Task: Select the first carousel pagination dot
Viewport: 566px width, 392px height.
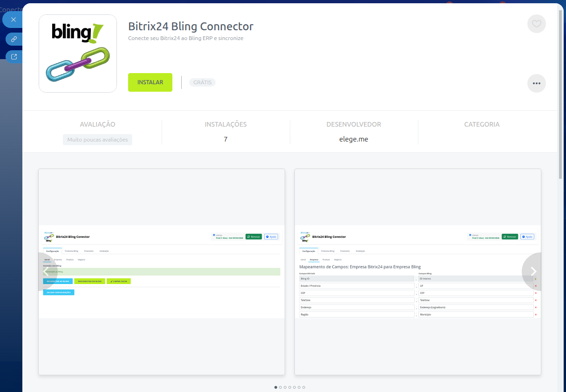Action: click(276, 387)
